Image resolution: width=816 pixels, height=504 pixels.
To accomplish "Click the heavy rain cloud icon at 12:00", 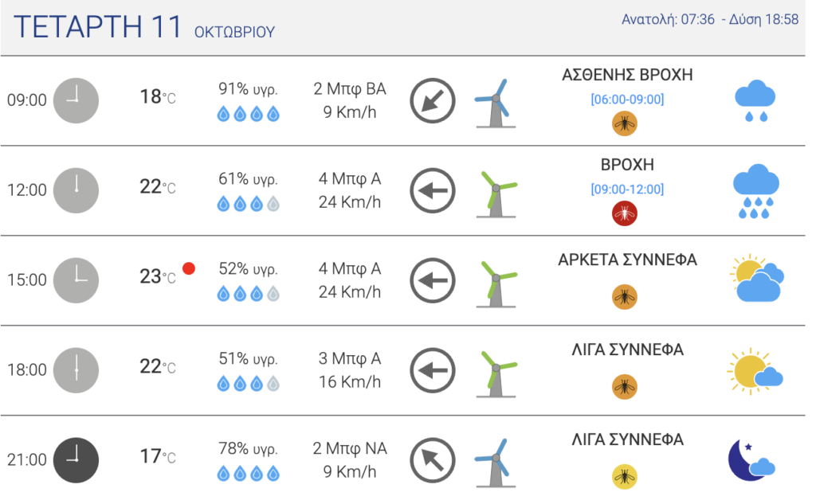I will click(x=755, y=191).
